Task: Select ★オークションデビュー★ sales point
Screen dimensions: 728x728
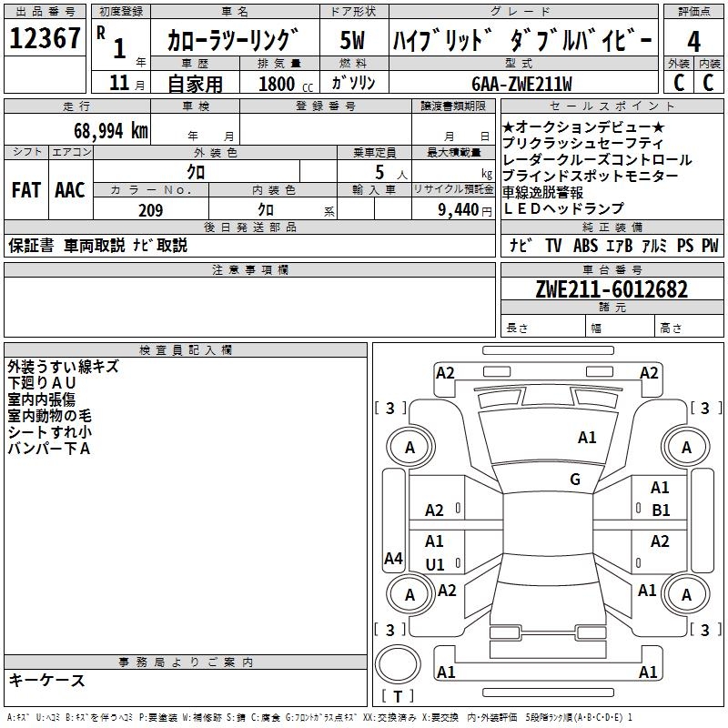Action: pos(583,126)
